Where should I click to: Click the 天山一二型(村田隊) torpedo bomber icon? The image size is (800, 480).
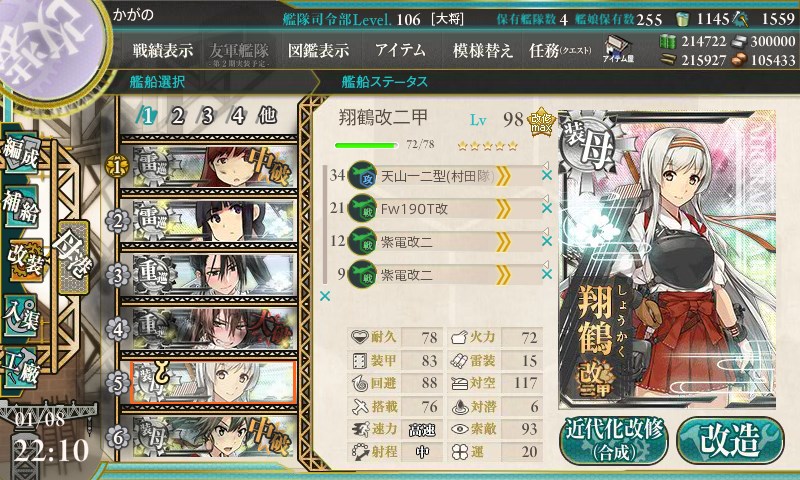click(362, 176)
